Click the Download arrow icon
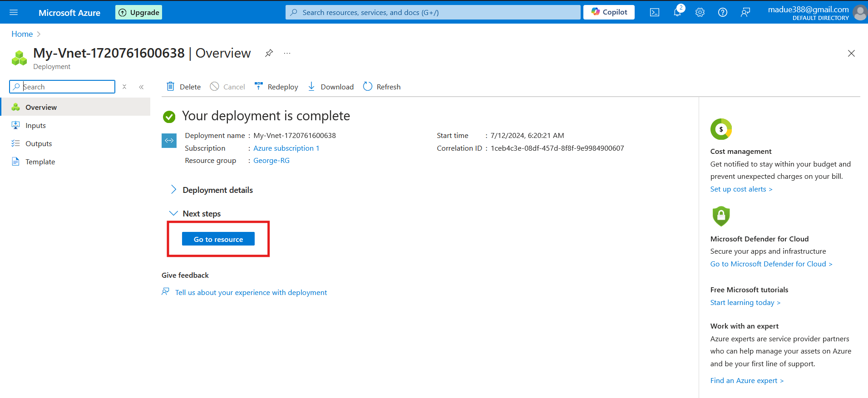Screen dimensions: 868x398 tap(311, 86)
